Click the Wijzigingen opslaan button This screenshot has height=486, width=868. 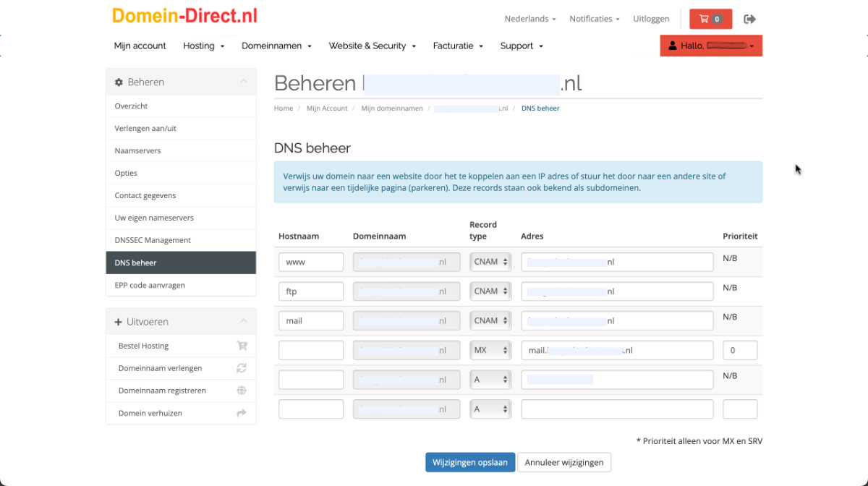470,462
